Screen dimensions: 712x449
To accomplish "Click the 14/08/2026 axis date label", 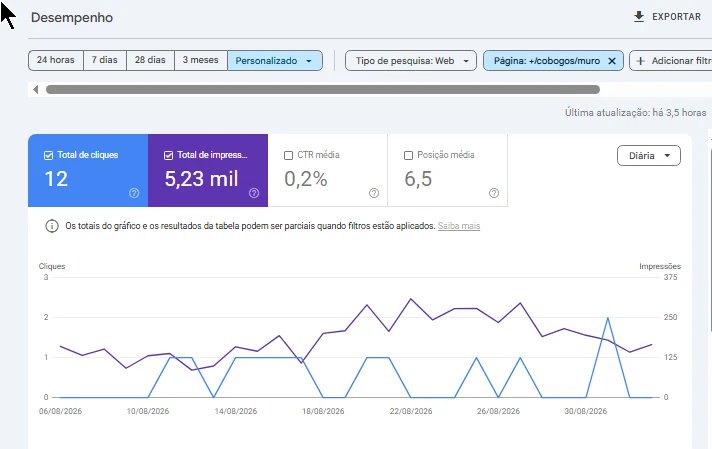I will (236, 411).
